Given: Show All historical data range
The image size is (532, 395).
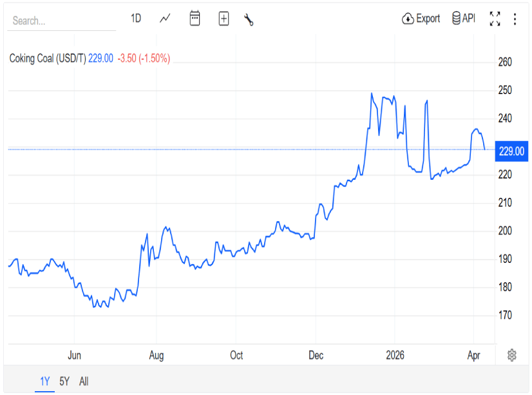Looking at the screenshot, I should pos(84,381).
